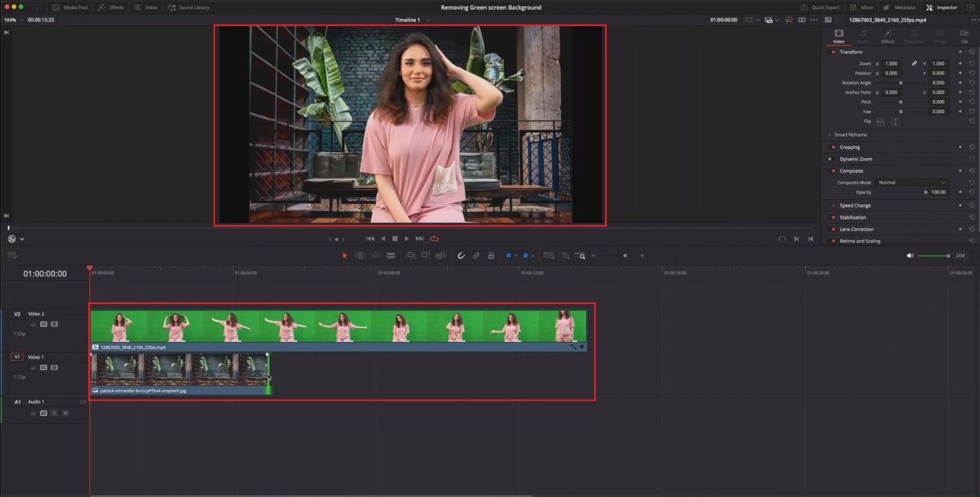Click the Detail Zoom icon
Image resolution: width=980 pixels, height=497 pixels.
point(565,256)
